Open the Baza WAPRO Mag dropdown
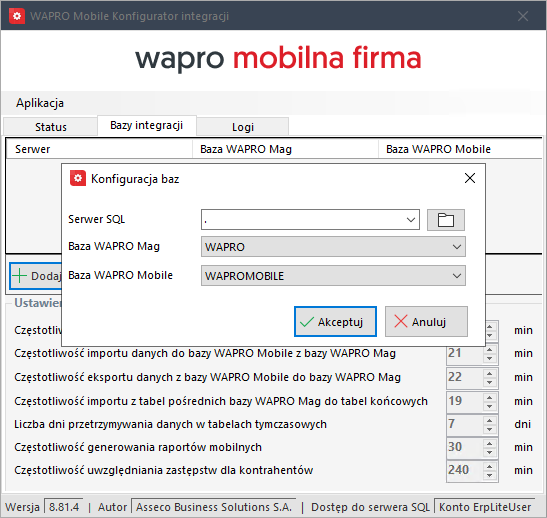 point(333,247)
